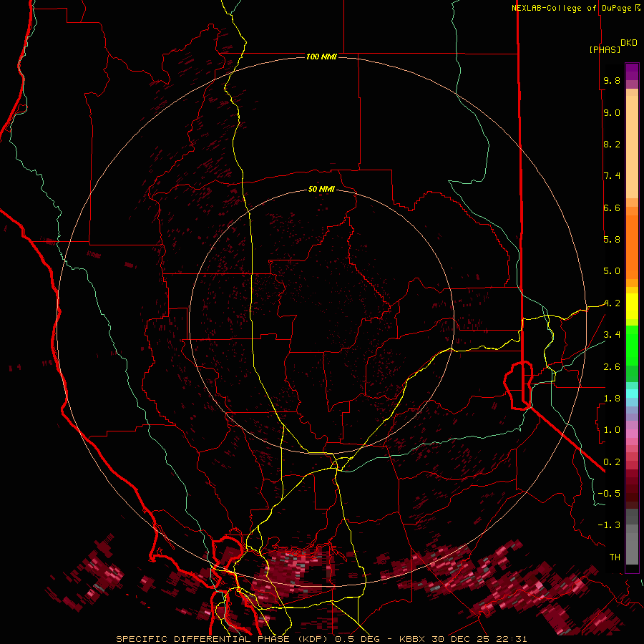644x644 pixels.
Task: Click the 50 NMI range ring label
Action: pos(321,189)
